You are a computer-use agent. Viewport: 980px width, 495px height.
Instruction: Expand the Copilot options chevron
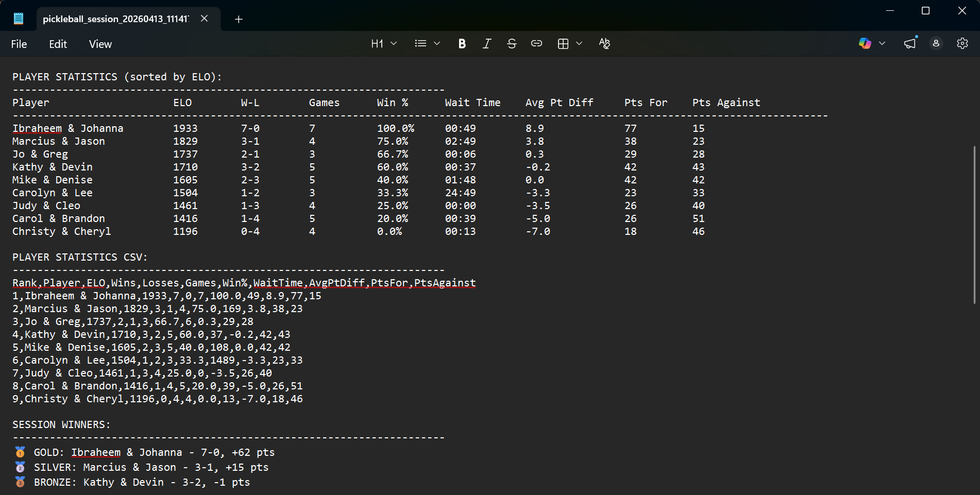(883, 43)
